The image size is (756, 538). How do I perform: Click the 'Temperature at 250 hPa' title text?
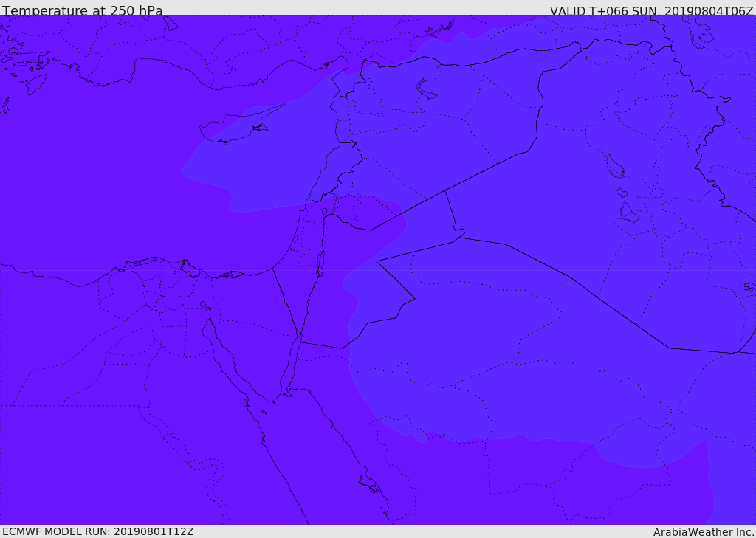[x=83, y=10]
